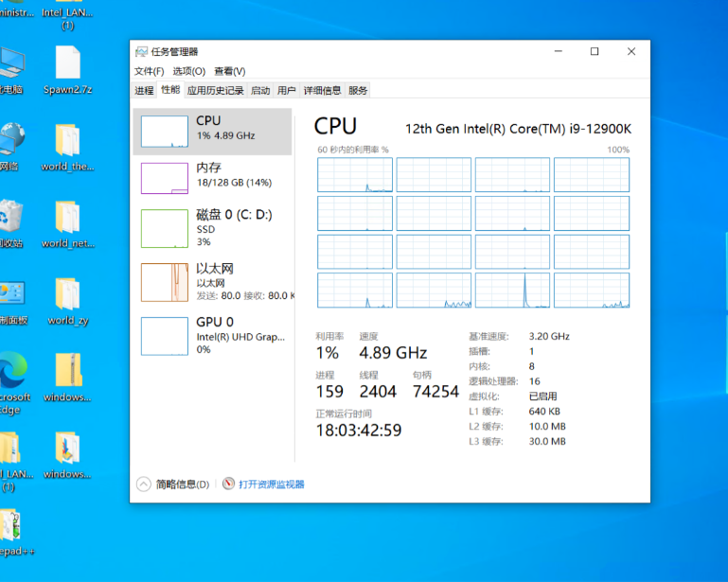This screenshot has width=728, height=582.
Task: Switch to the 服务 tab
Action: (358, 91)
